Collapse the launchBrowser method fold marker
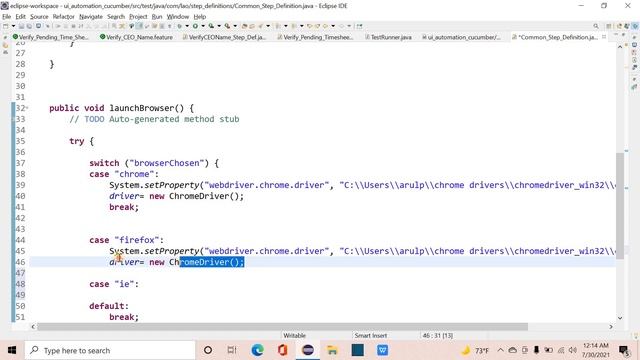640x360 pixels. [x=27, y=108]
